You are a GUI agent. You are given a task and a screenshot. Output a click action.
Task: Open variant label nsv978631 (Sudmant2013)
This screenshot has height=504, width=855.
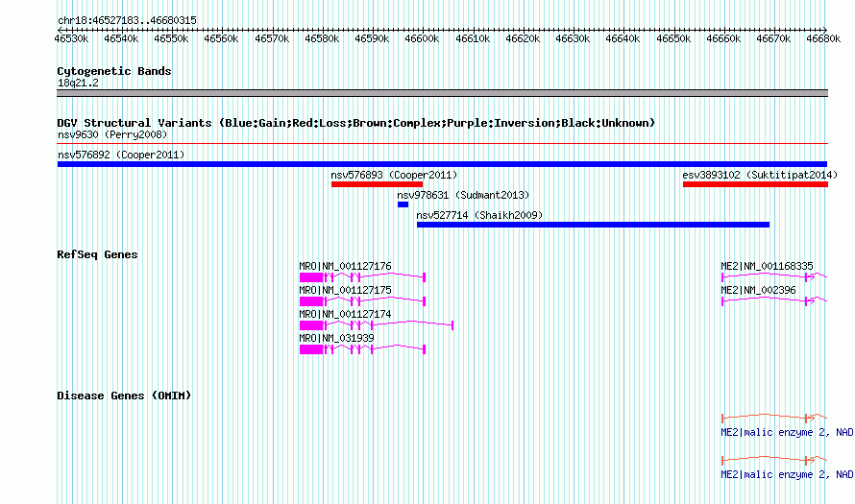coord(463,195)
